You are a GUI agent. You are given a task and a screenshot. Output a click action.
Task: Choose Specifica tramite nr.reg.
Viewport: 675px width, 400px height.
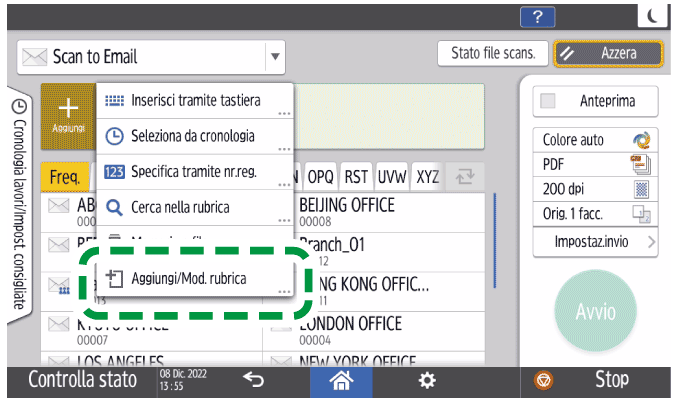click(x=195, y=172)
